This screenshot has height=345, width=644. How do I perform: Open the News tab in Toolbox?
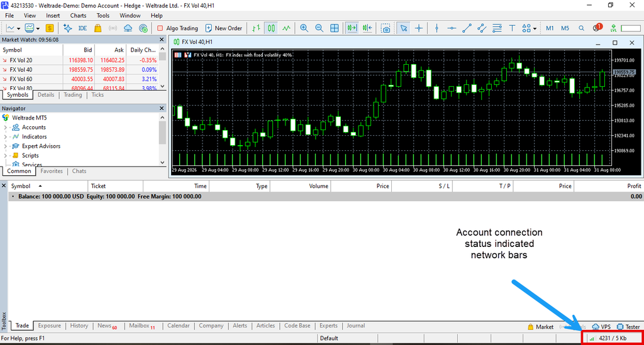[107, 326]
